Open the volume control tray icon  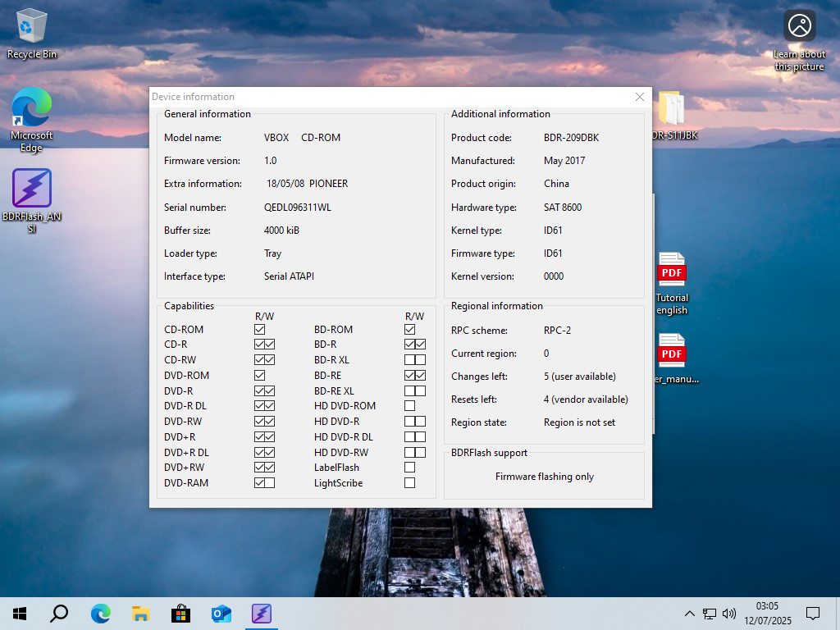click(728, 614)
